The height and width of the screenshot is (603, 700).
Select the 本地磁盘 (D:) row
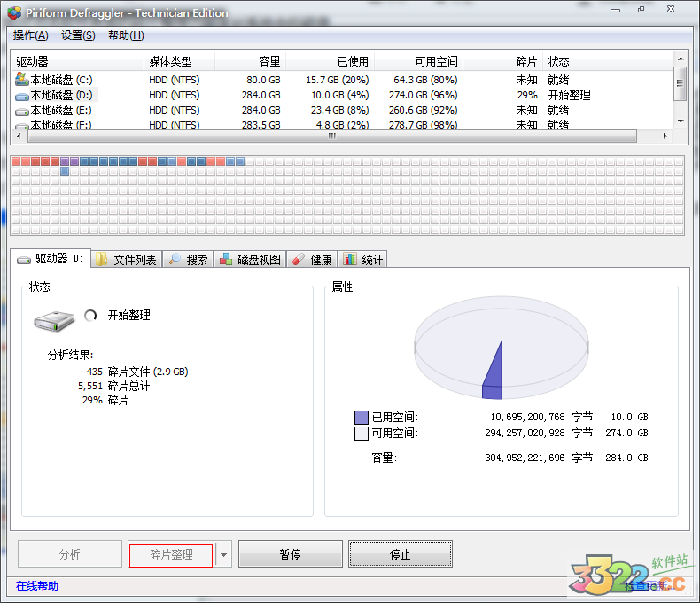coord(342,95)
